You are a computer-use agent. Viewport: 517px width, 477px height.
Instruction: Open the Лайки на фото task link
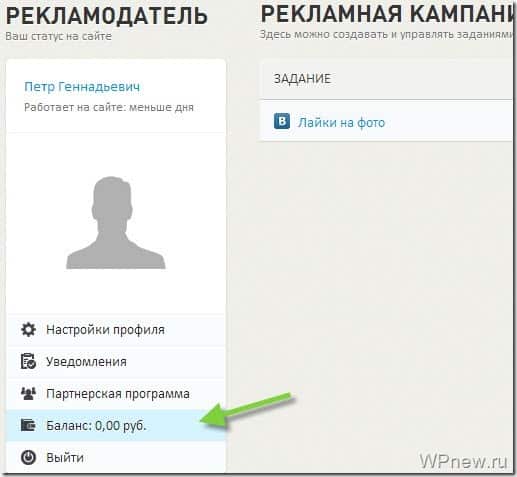(x=341, y=123)
